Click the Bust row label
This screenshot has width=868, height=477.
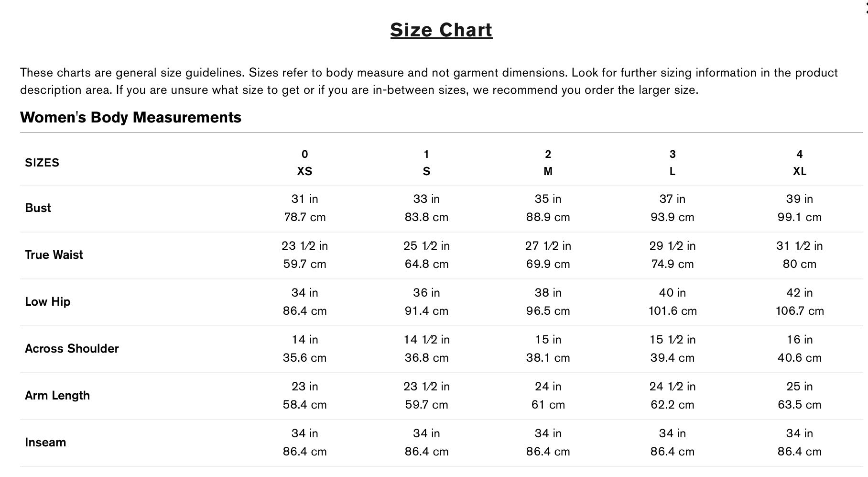(38, 208)
